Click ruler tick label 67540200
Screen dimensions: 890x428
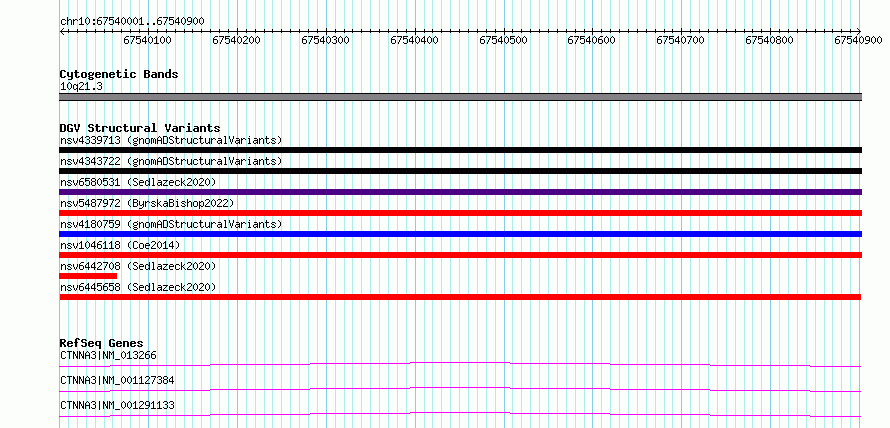[237, 40]
